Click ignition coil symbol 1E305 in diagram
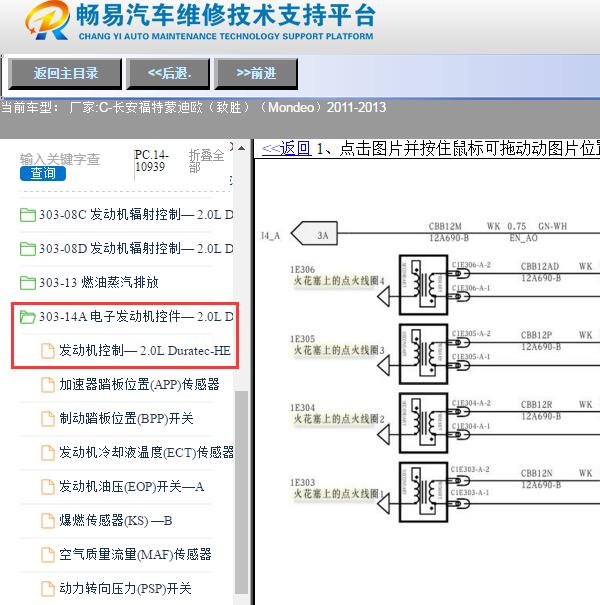 click(x=423, y=354)
